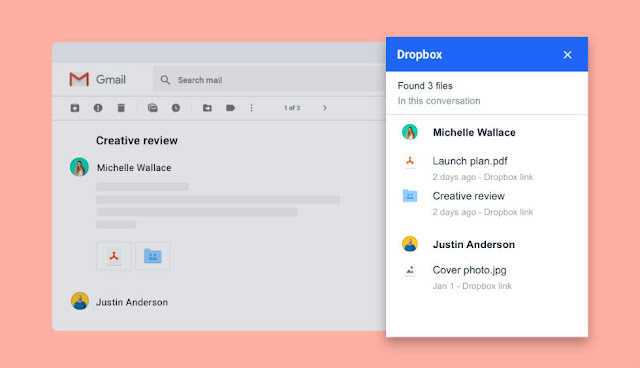The image size is (640, 368).
Task: Report spam with the exclamation icon
Action: pyautogui.click(x=98, y=108)
